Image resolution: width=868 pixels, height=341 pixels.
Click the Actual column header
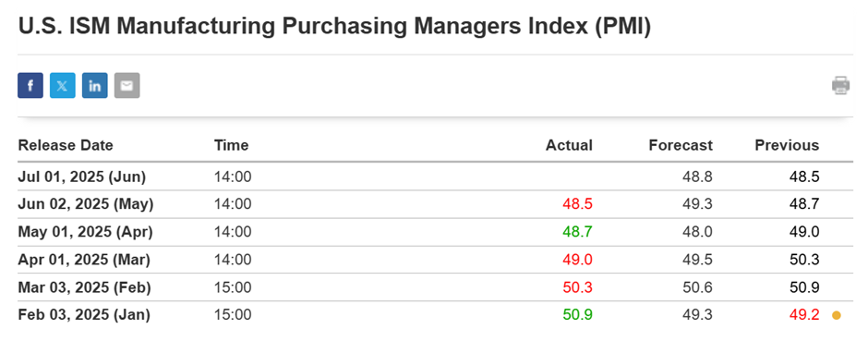click(569, 146)
